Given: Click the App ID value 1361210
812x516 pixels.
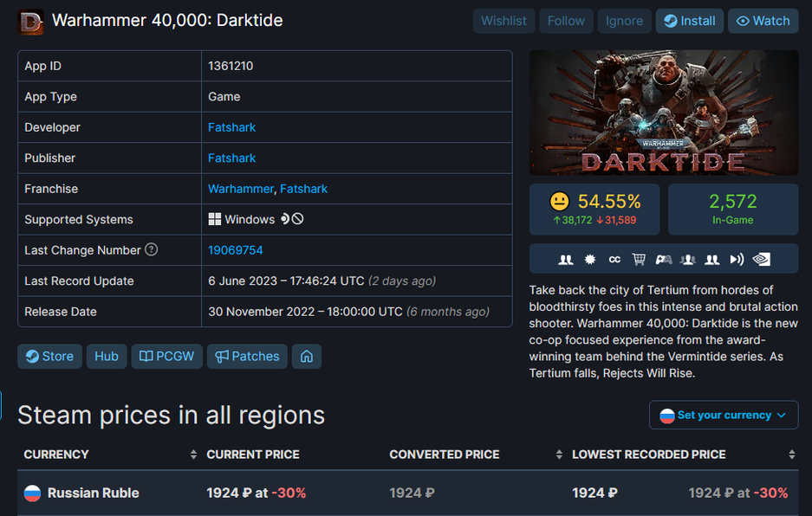Looking at the screenshot, I should [x=231, y=67].
